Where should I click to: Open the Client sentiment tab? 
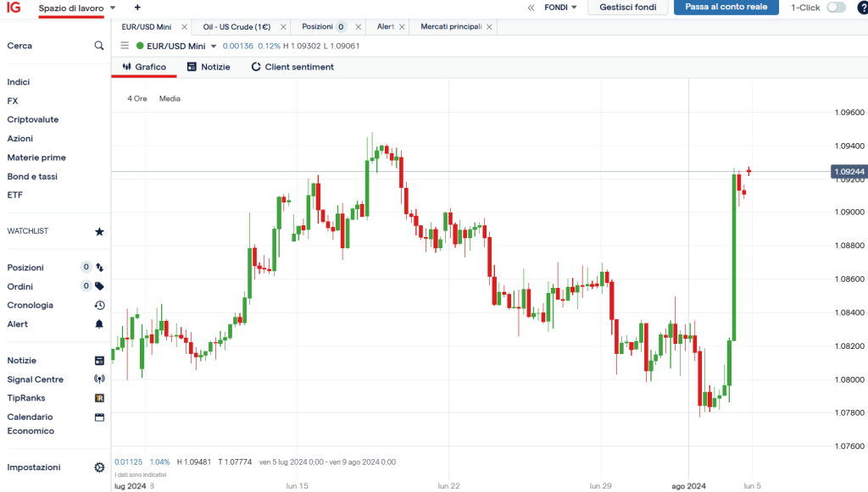pos(292,67)
